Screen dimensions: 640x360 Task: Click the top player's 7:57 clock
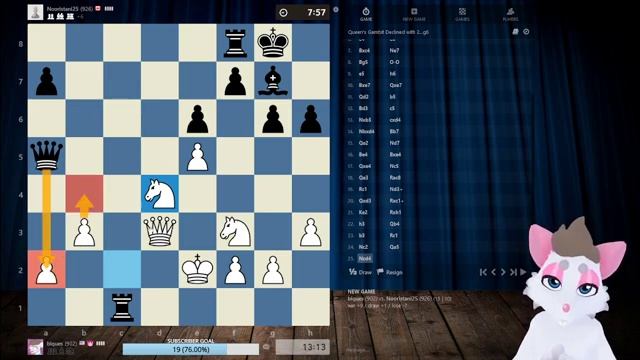(302, 12)
